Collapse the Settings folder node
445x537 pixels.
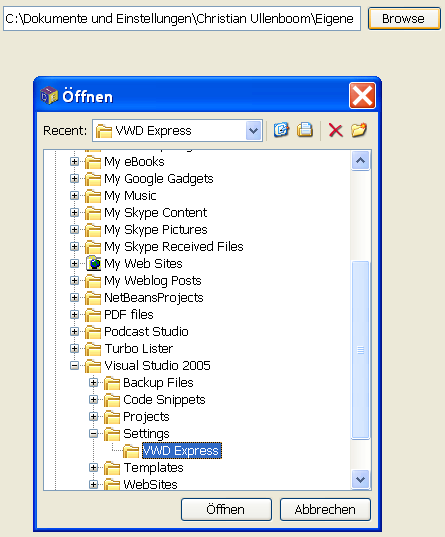point(94,434)
